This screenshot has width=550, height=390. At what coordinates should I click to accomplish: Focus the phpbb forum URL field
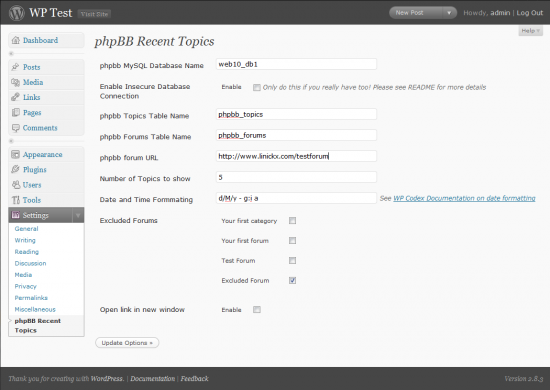296,156
